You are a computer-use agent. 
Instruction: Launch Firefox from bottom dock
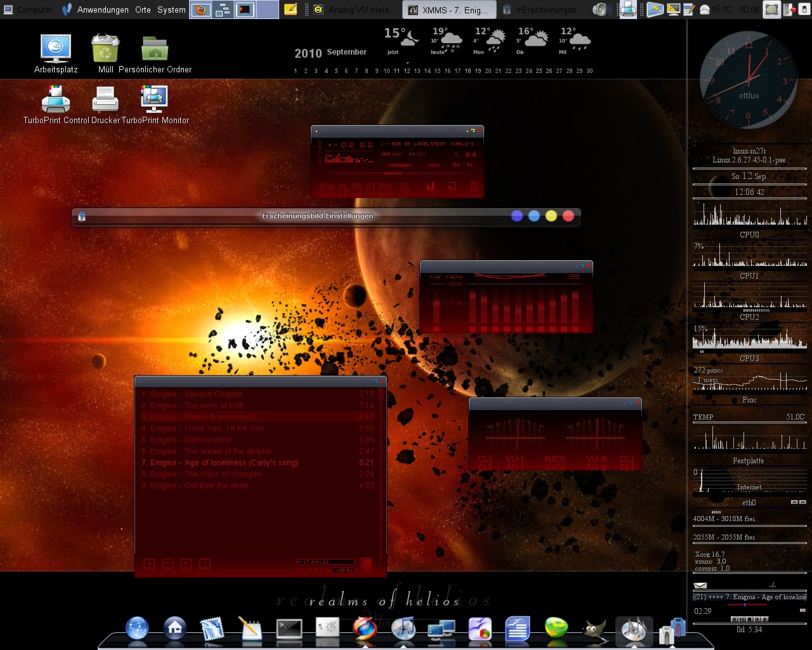tap(365, 628)
